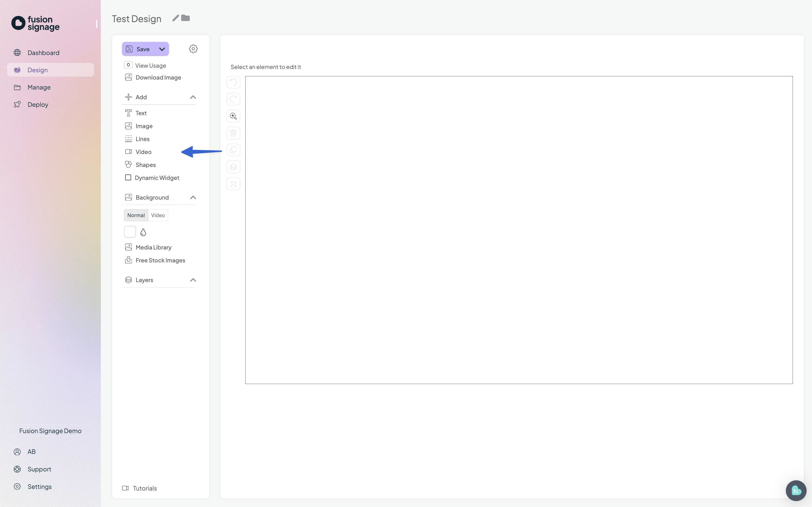
Task: Click the redo icon beside the canvas
Action: [x=233, y=99]
